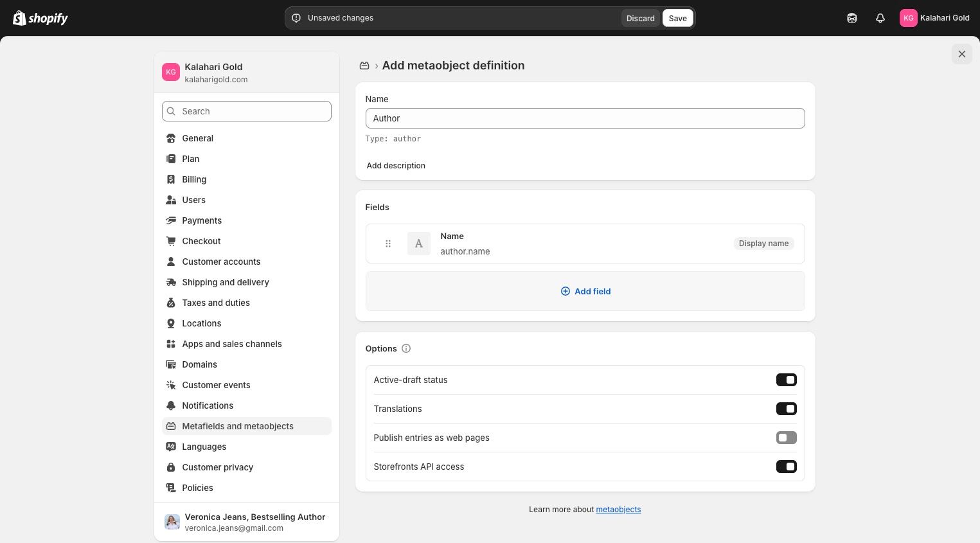Click the notifications bell icon
980x543 pixels.
(880, 18)
